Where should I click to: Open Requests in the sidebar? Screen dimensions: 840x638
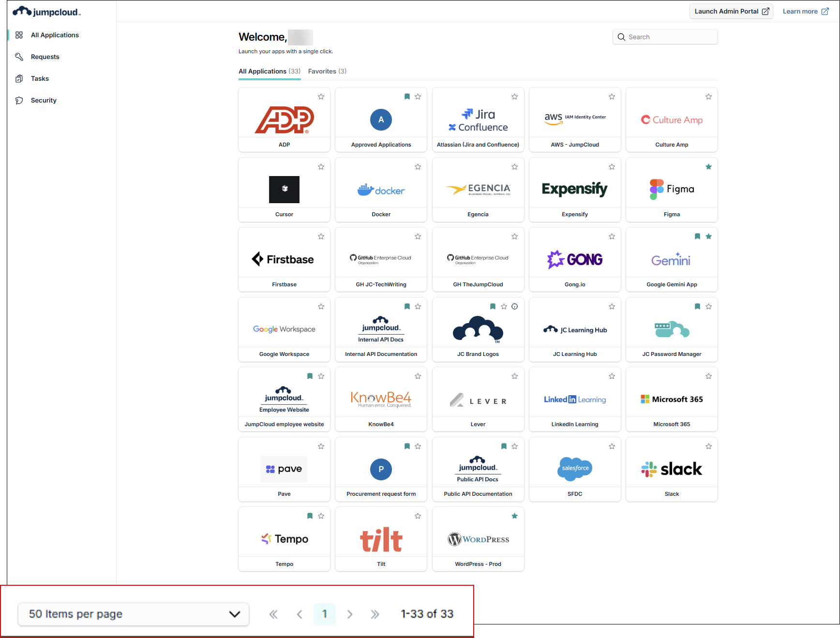(x=45, y=57)
